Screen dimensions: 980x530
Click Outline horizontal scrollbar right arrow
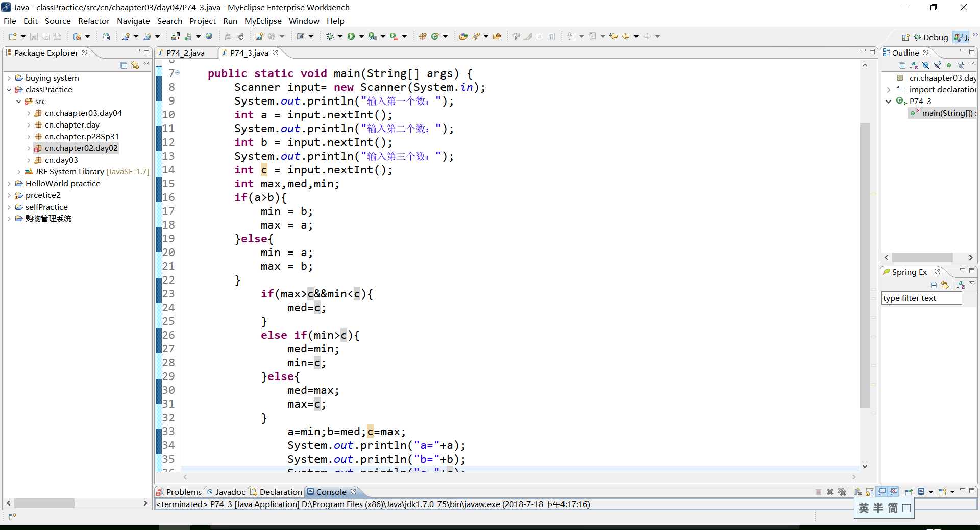click(x=971, y=258)
